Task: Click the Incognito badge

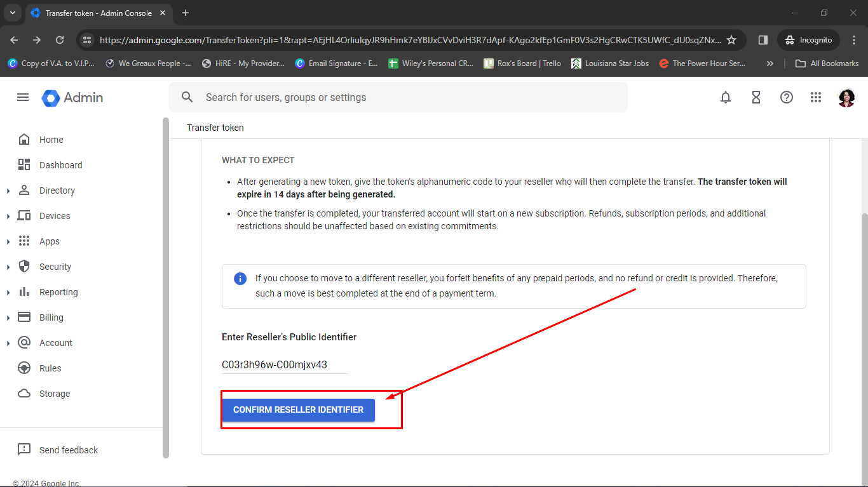Action: point(808,39)
